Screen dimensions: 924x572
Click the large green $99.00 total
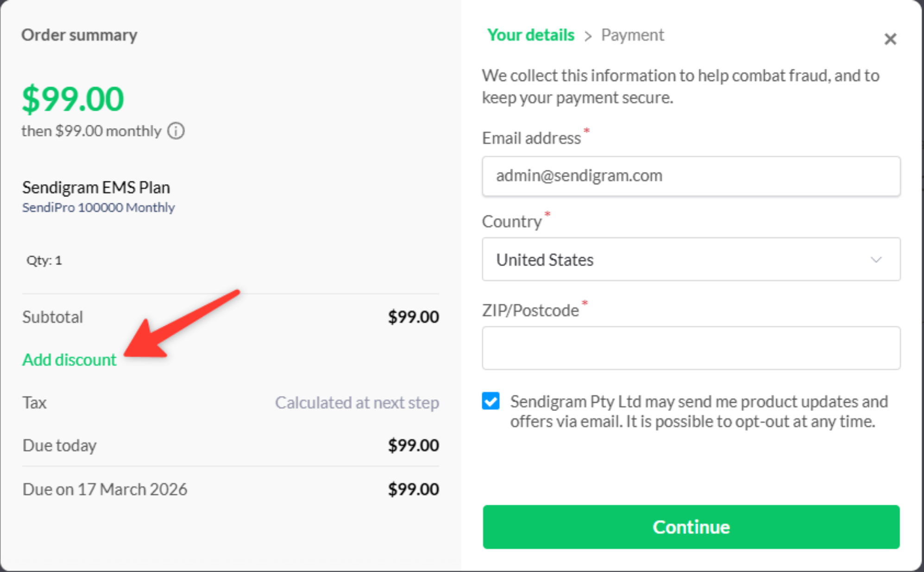tap(73, 99)
